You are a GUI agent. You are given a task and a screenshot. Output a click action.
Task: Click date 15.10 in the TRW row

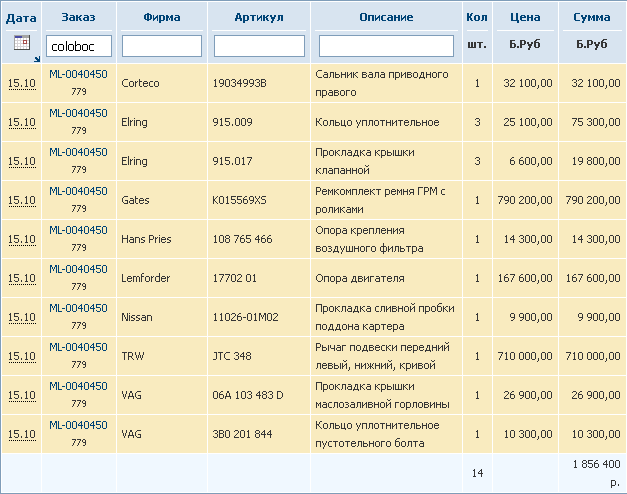pos(22,356)
